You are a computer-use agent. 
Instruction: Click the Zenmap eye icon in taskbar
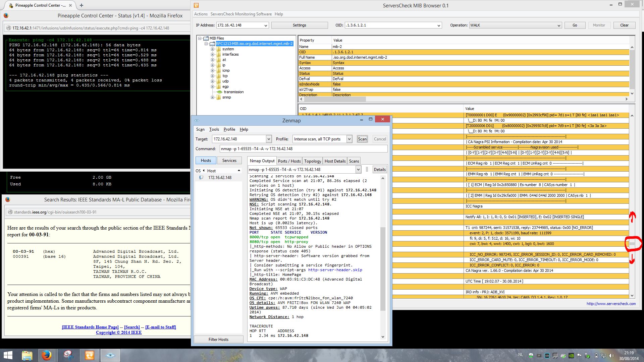click(110, 355)
